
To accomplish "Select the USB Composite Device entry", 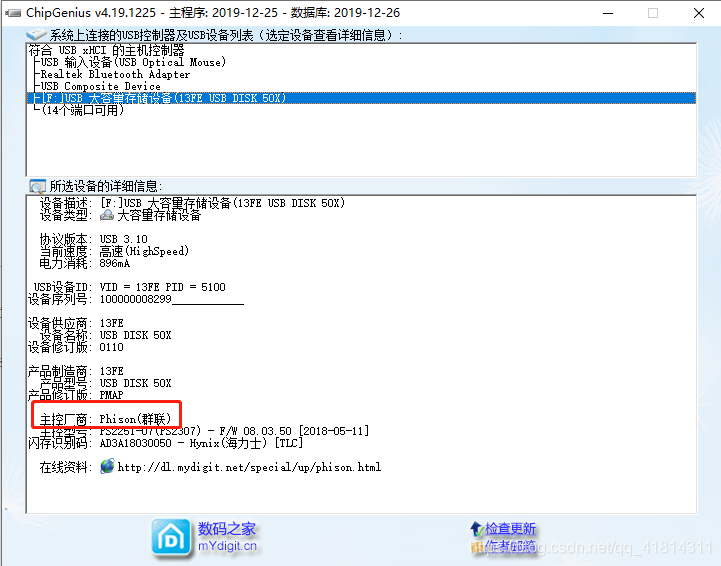I will pos(100,86).
